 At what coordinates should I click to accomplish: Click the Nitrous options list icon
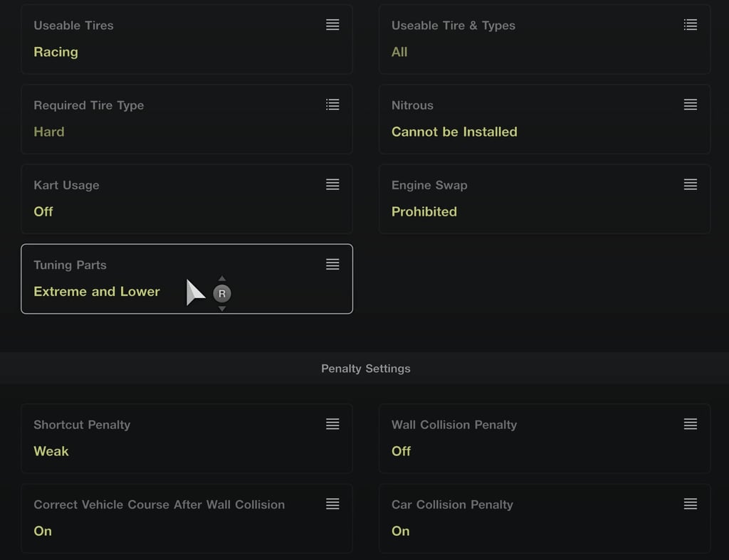click(x=690, y=105)
